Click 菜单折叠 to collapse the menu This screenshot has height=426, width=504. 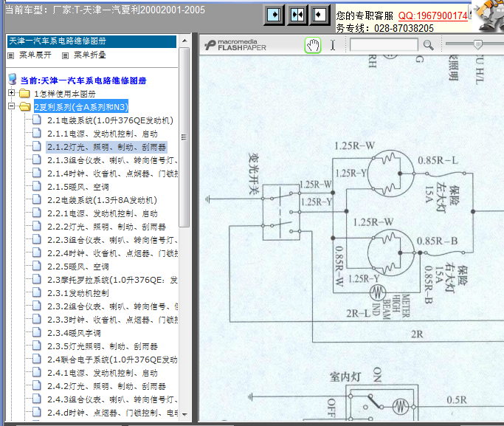pyautogui.click(x=90, y=55)
